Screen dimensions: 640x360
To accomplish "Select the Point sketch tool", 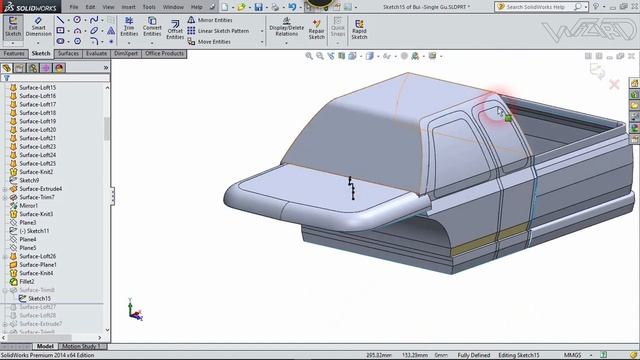I will pos(111,41).
